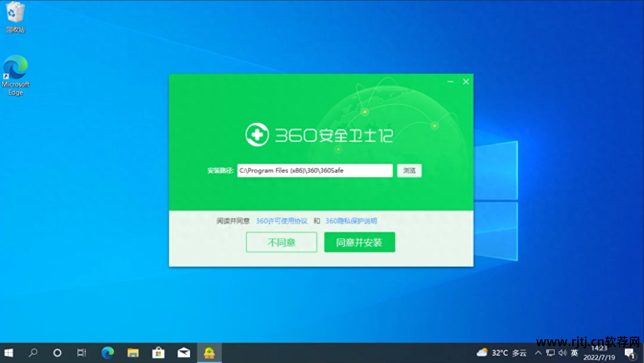Viewport: 644px width, 363px height.
Task: Switch input language 英 indicator
Action: point(574,353)
